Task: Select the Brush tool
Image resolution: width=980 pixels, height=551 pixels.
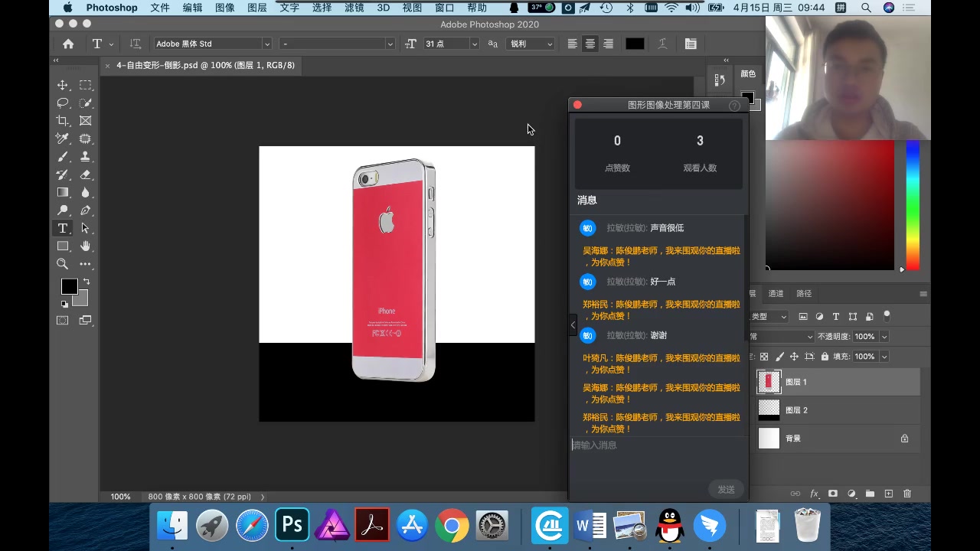Action: pos(63,157)
